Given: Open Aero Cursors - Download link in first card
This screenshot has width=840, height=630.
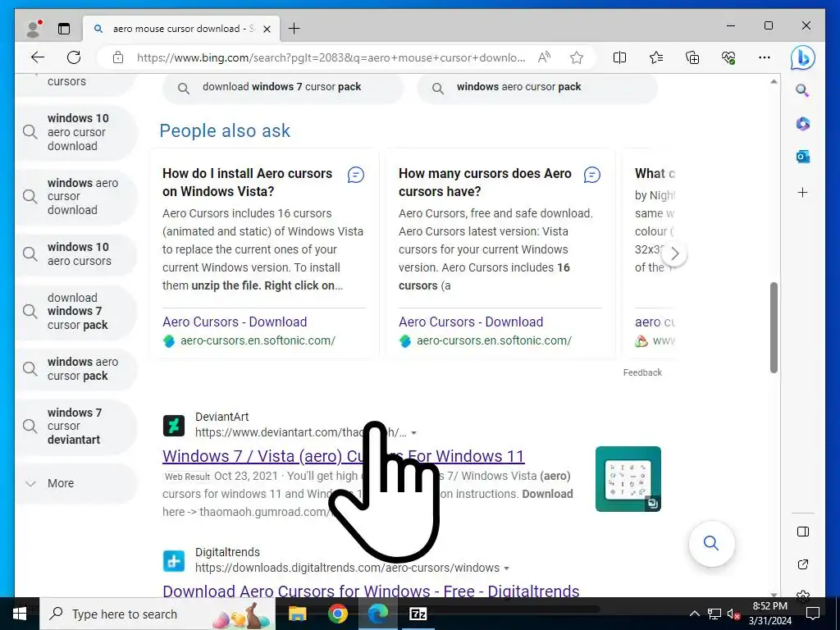Looking at the screenshot, I should coord(235,322).
